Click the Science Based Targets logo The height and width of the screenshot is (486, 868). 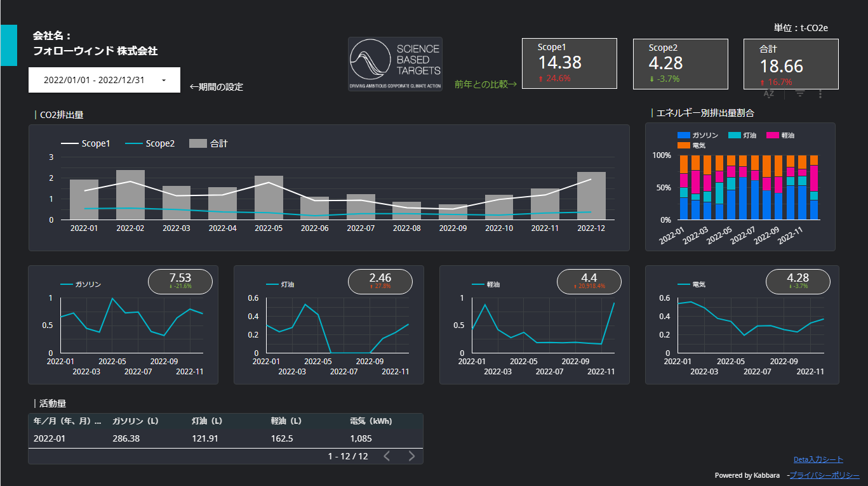point(395,63)
